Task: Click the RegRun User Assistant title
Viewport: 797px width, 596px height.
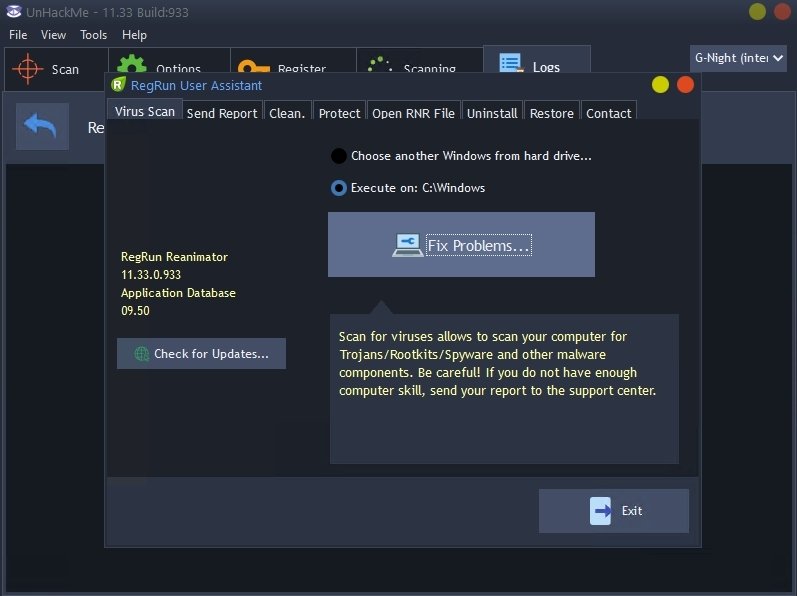Action: [x=196, y=85]
